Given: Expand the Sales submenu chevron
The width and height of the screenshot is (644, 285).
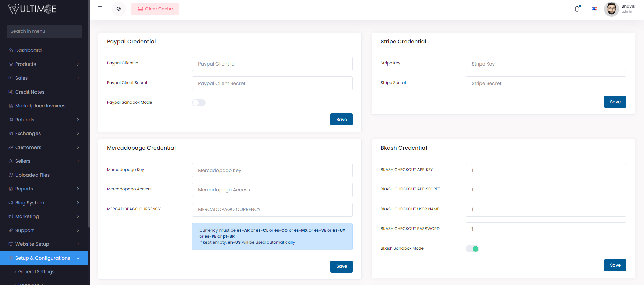Looking at the screenshot, I should click(78, 78).
